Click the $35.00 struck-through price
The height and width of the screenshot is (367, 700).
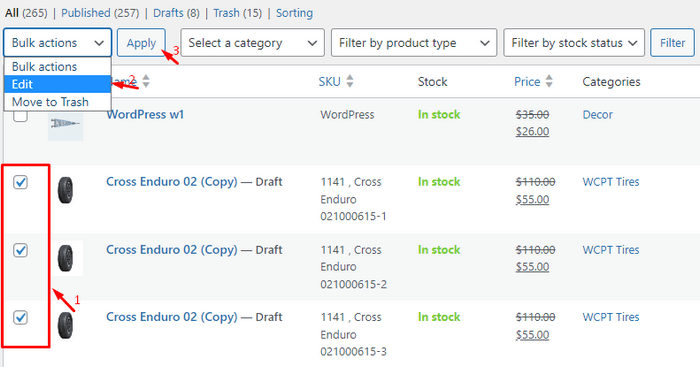[x=532, y=115]
